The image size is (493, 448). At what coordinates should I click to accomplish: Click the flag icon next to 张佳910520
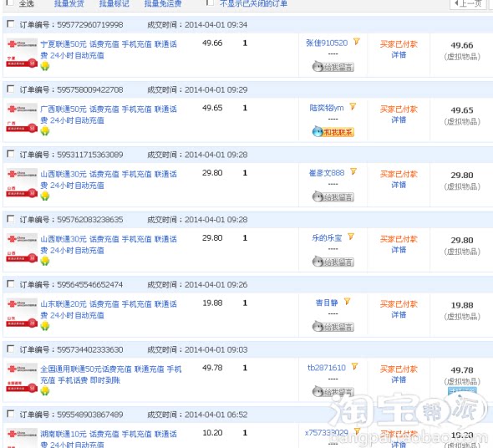click(x=356, y=41)
